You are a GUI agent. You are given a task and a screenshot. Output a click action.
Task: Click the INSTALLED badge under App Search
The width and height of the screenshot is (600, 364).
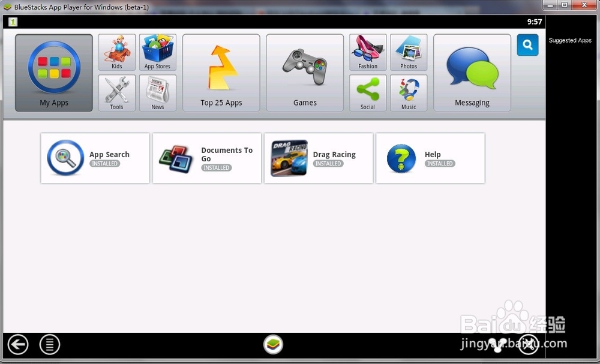click(x=104, y=164)
